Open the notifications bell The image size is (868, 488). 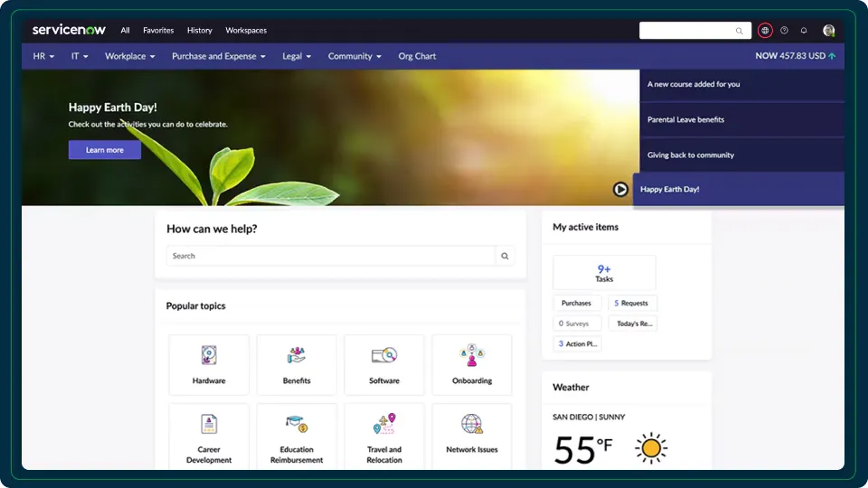click(804, 31)
